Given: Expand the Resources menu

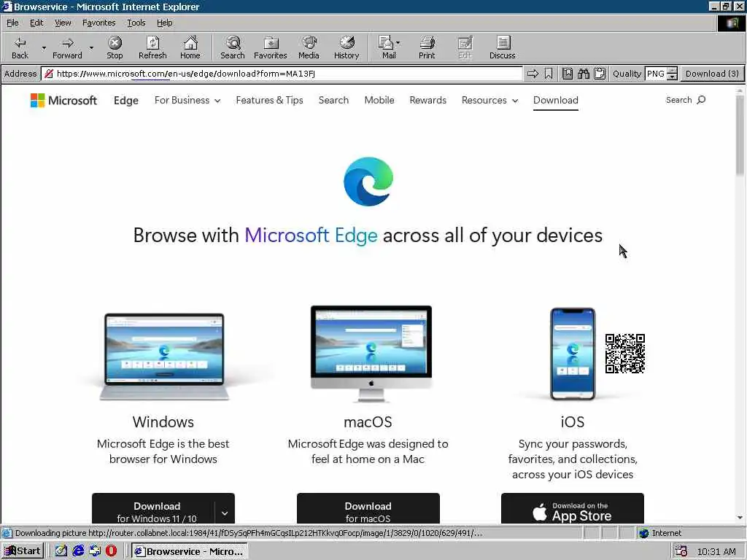Looking at the screenshot, I should point(489,101).
